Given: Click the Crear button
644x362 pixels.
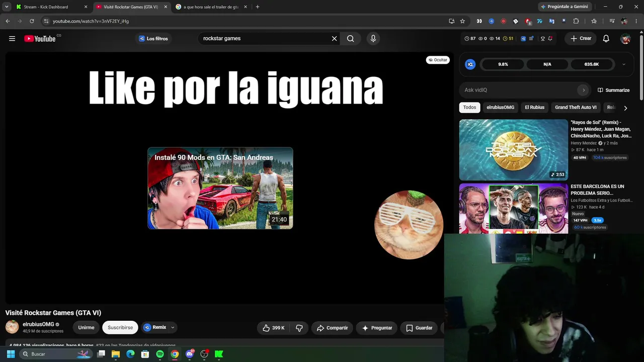Looking at the screenshot, I should pos(581,39).
